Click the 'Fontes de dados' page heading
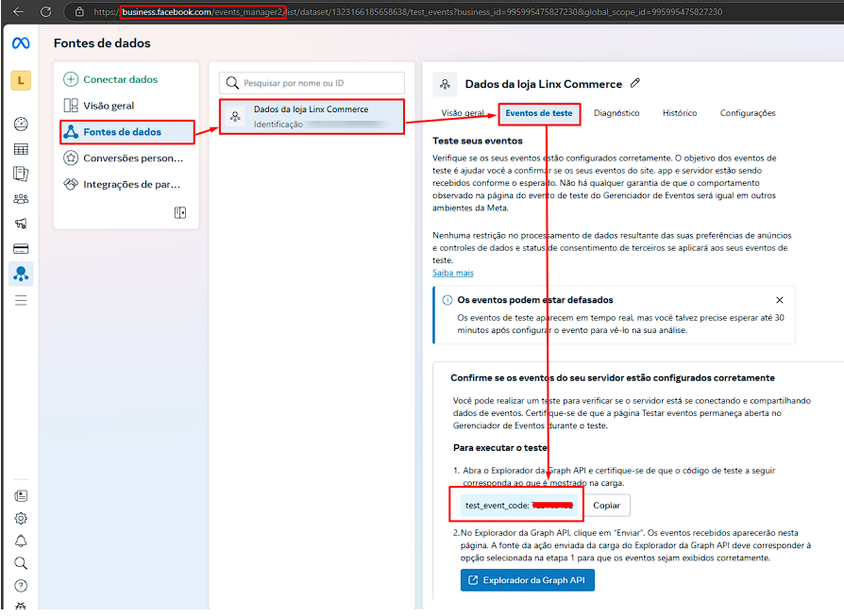This screenshot has height=616, width=844. coord(102,43)
